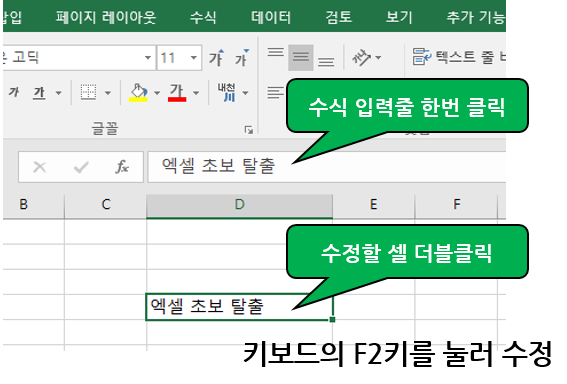Toggle middle vertical alignment

pyautogui.click(x=300, y=57)
